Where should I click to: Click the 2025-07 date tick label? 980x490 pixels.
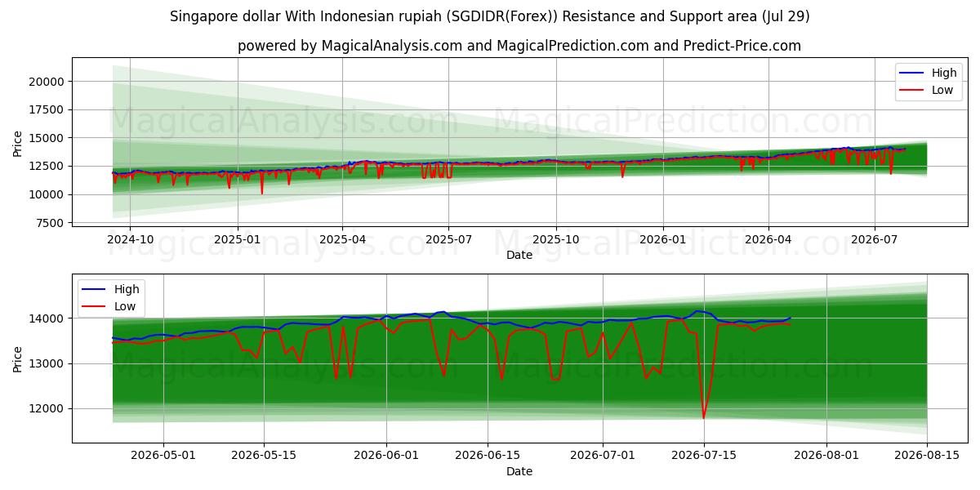click(x=448, y=238)
